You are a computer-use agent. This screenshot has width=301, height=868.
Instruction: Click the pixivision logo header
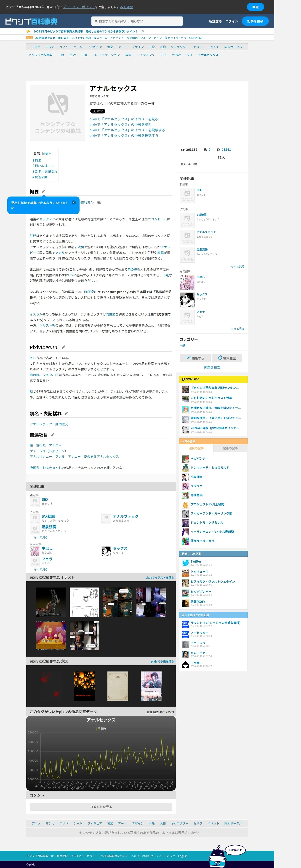[191, 379]
